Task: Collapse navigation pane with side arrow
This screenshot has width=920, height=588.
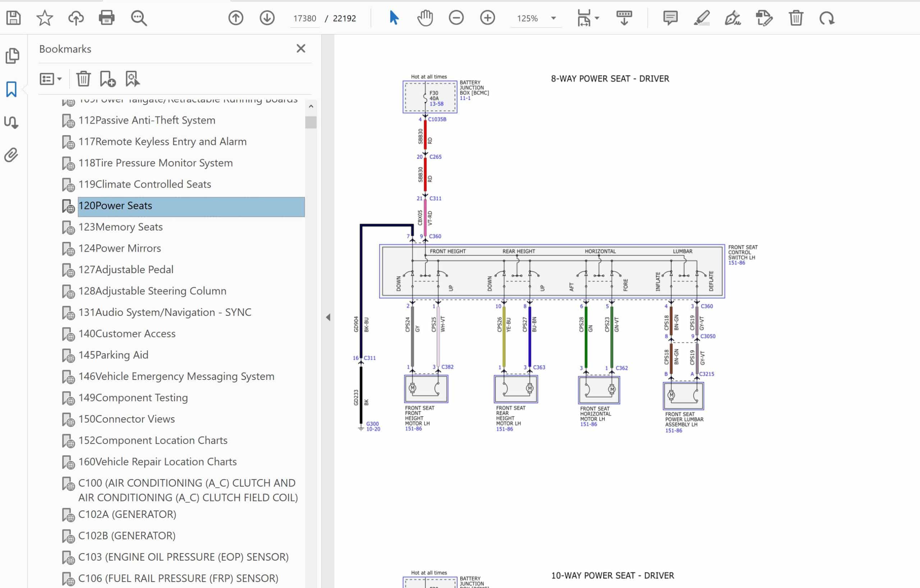Action: click(328, 317)
